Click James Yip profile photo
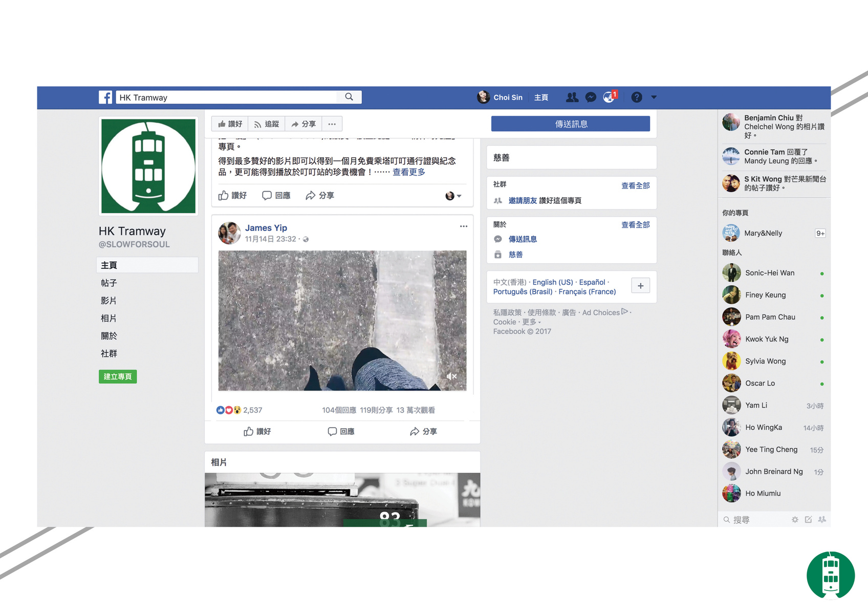868x614 pixels. tap(229, 233)
